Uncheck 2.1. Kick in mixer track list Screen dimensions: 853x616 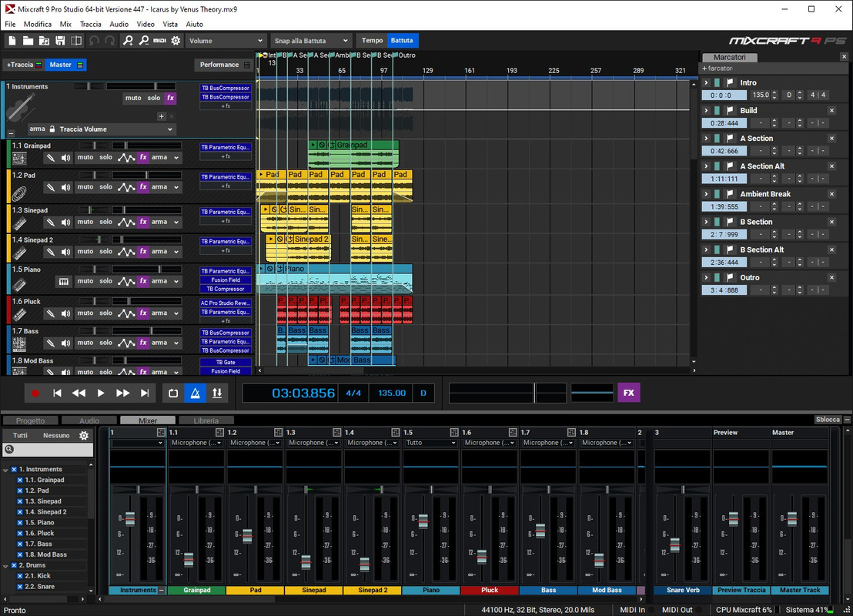[19, 576]
